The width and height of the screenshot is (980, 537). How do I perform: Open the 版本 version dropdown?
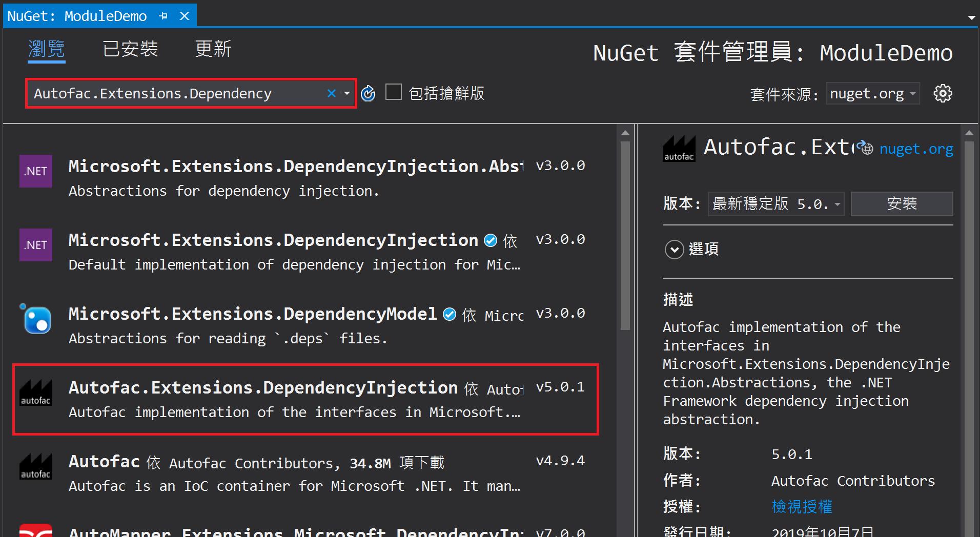tap(775, 204)
